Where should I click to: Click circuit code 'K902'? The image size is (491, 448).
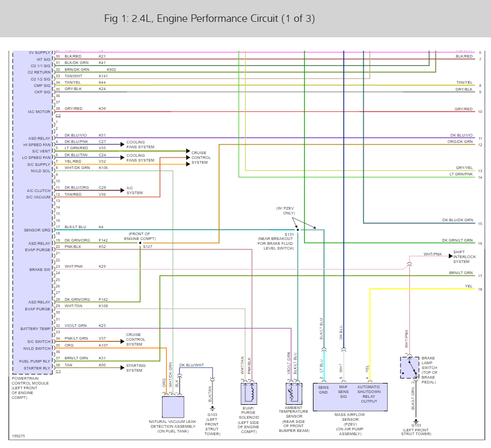(111, 69)
